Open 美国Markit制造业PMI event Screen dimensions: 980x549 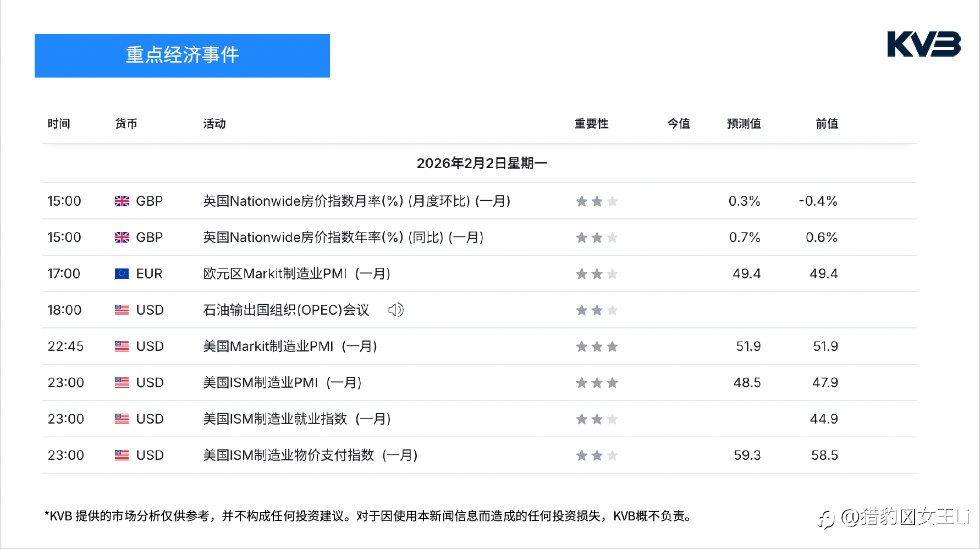tap(290, 347)
